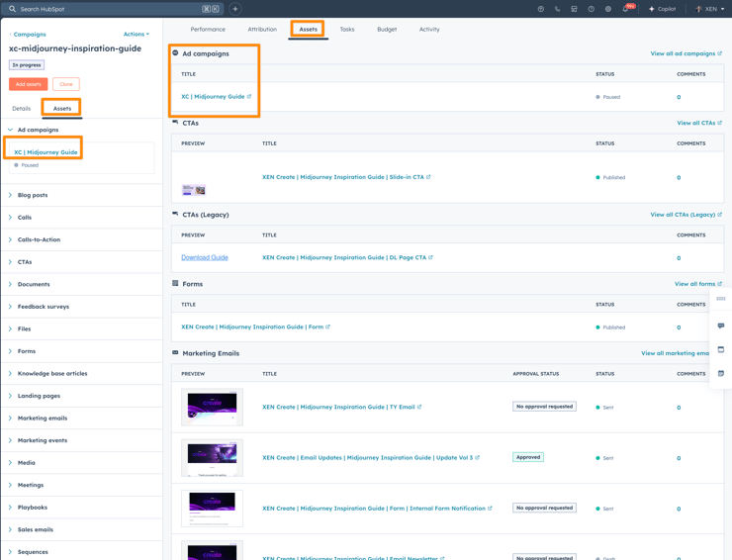The image size is (732, 560).
Task: Expand the Marketing events section
Action: tap(43, 440)
